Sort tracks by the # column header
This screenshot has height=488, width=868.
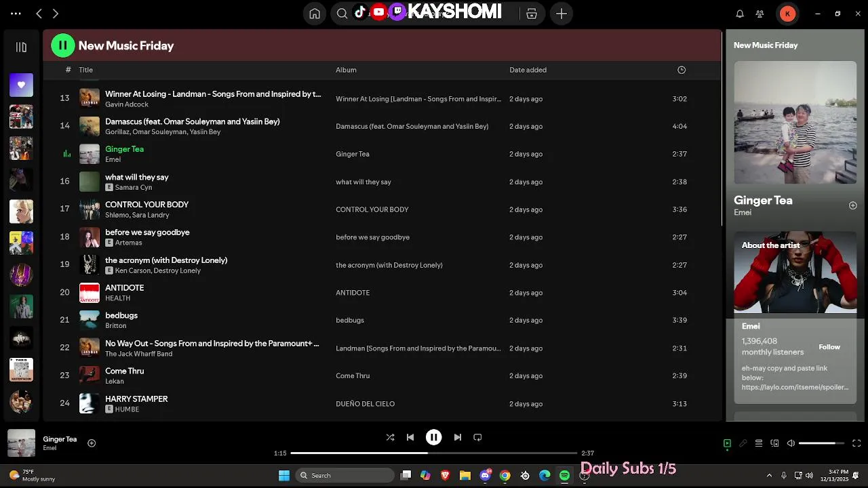tap(68, 70)
